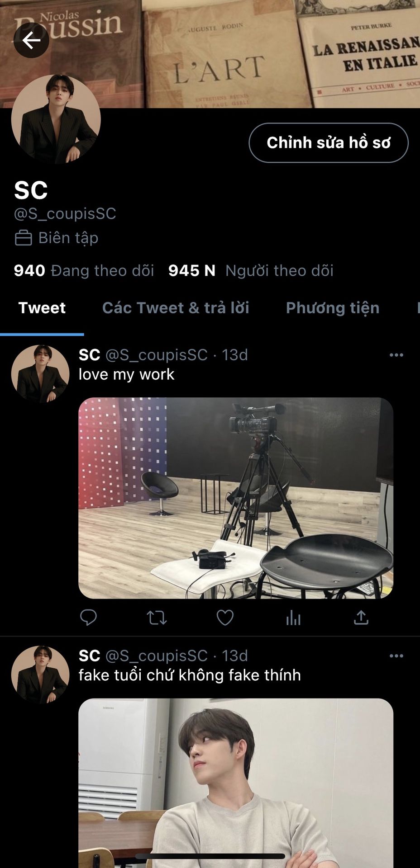Retweet the "love my work" tweet

point(157,617)
